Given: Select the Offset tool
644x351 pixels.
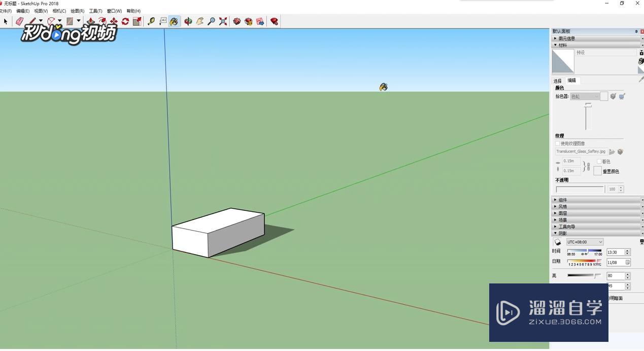Looking at the screenshot, I should [102, 21].
